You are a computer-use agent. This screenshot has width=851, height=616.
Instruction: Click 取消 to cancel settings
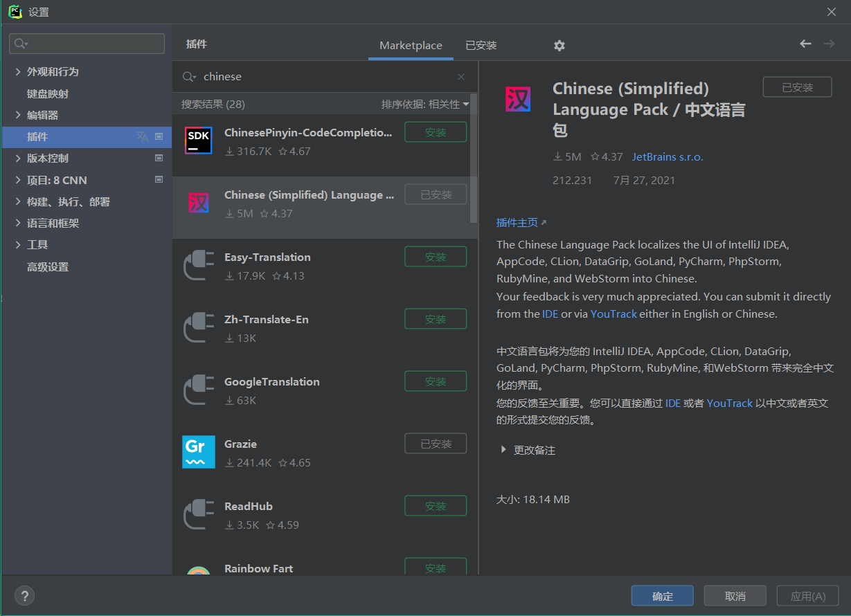click(x=735, y=596)
